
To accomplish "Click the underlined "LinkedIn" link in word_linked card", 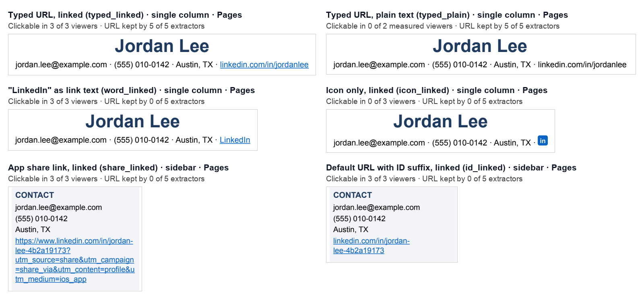I will tap(235, 140).
